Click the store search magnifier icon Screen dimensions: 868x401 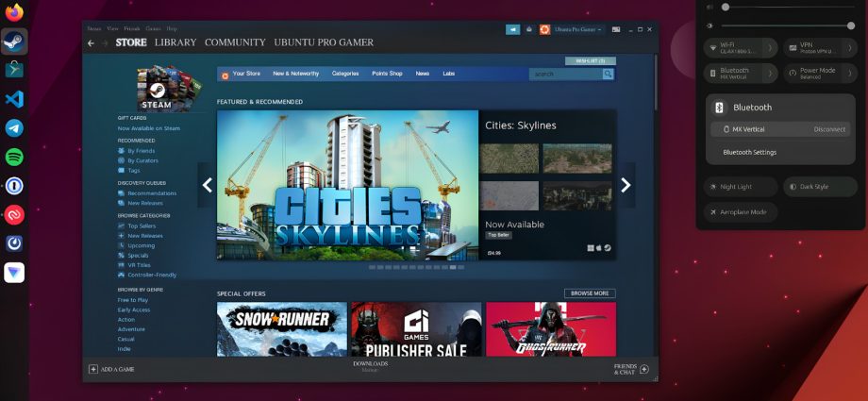(608, 75)
